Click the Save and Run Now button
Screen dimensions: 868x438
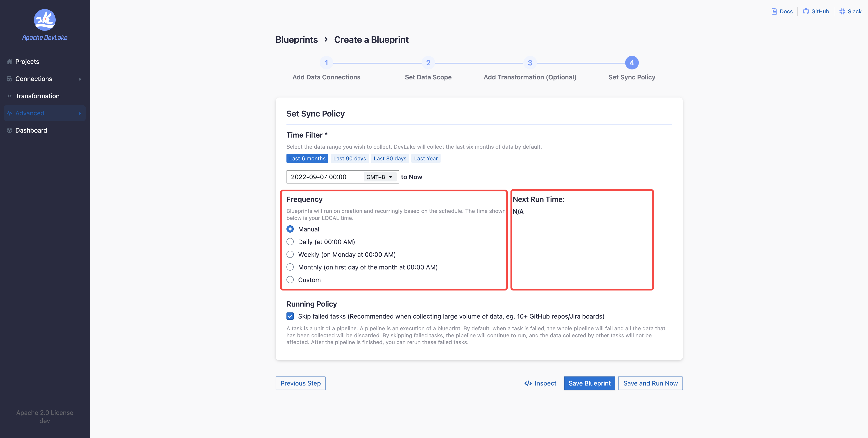(x=650, y=383)
